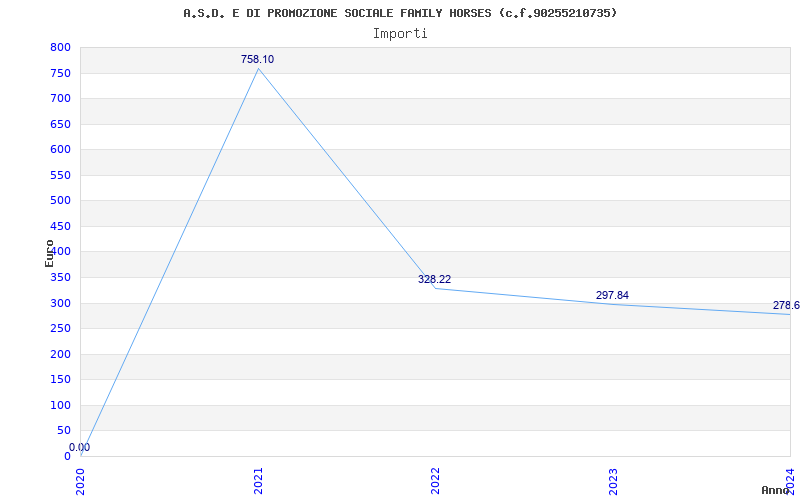Select the 328.22 data label
Image resolution: width=800 pixels, height=500 pixels.
point(435,279)
